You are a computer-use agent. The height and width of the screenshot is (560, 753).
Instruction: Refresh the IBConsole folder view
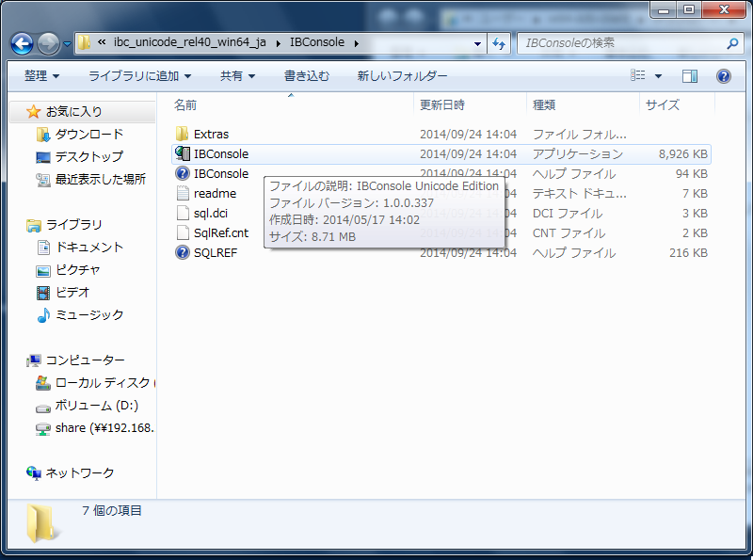click(499, 43)
